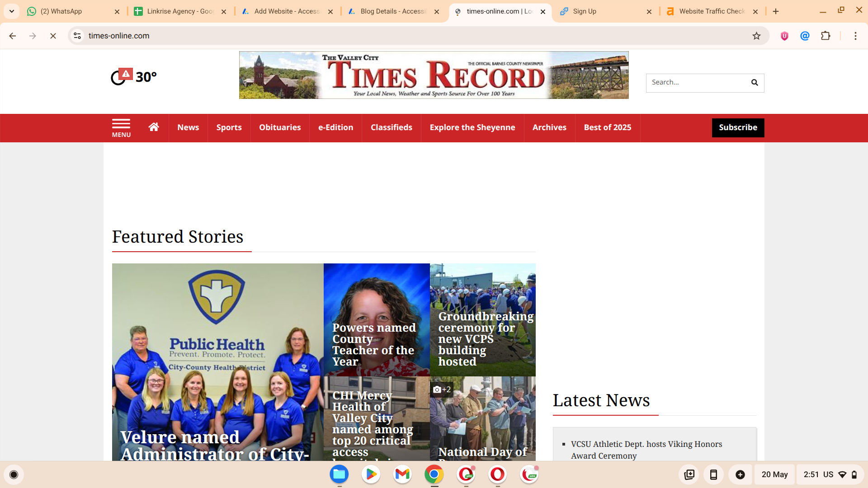Open the launcher circle button

coord(14,474)
